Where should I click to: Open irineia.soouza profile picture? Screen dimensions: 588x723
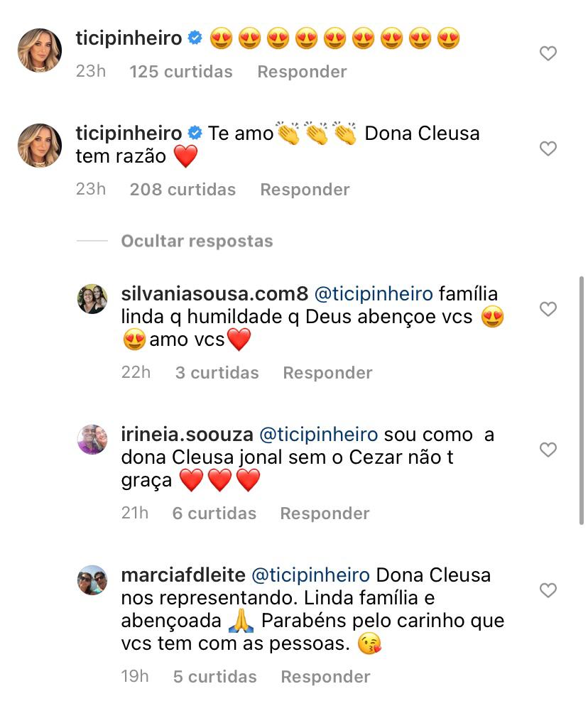92,440
